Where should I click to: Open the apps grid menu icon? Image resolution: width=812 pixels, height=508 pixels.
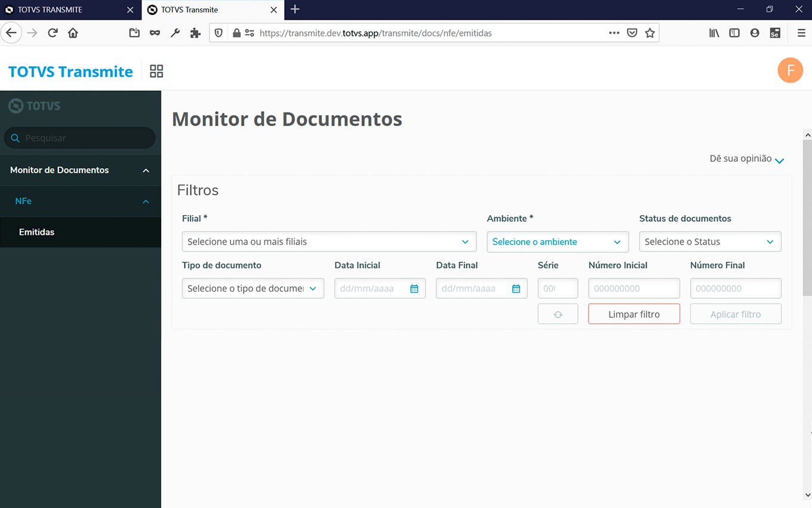(156, 71)
